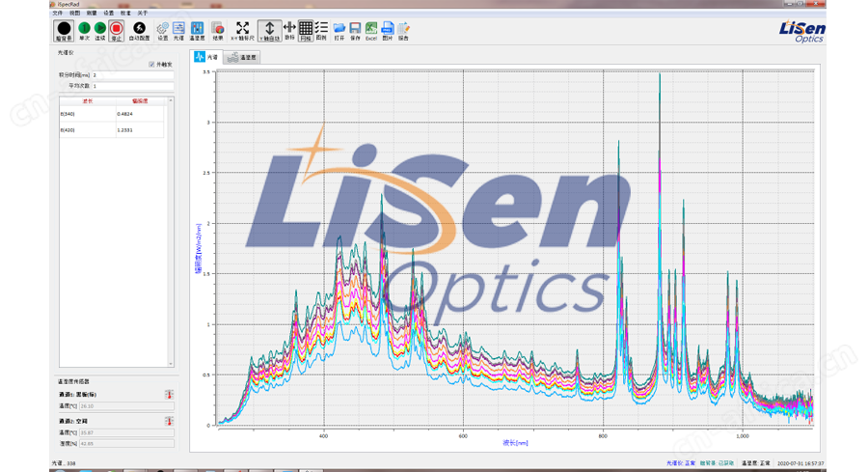
Task: Select the 1.2331 value cell
Action: (x=140, y=129)
